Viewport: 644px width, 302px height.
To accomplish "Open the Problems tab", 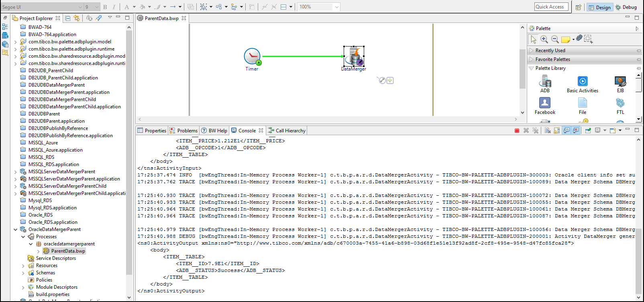I will pos(183,131).
